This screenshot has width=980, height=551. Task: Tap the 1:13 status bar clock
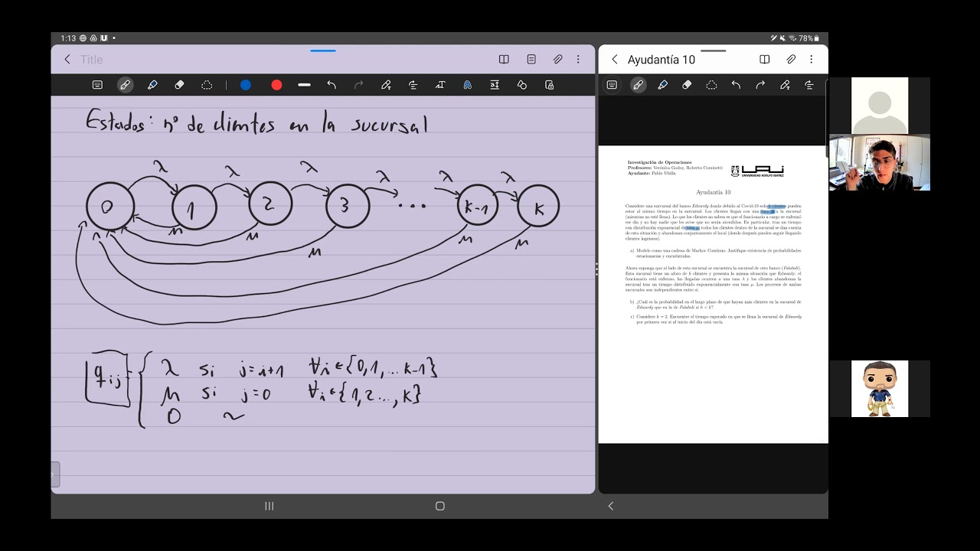pos(68,37)
